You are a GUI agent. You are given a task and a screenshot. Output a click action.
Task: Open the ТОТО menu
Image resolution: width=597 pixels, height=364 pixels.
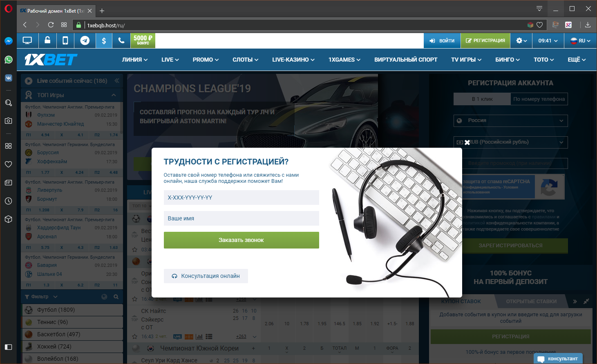point(544,60)
